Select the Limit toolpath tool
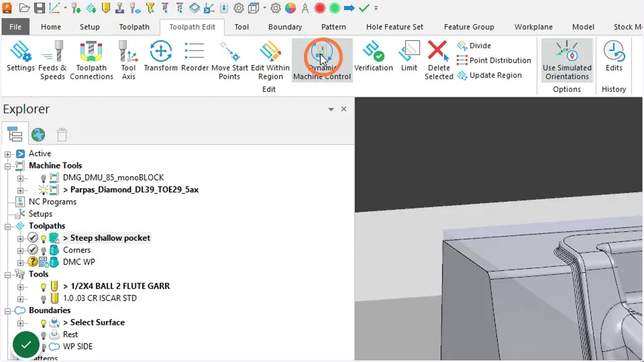 pos(409,56)
